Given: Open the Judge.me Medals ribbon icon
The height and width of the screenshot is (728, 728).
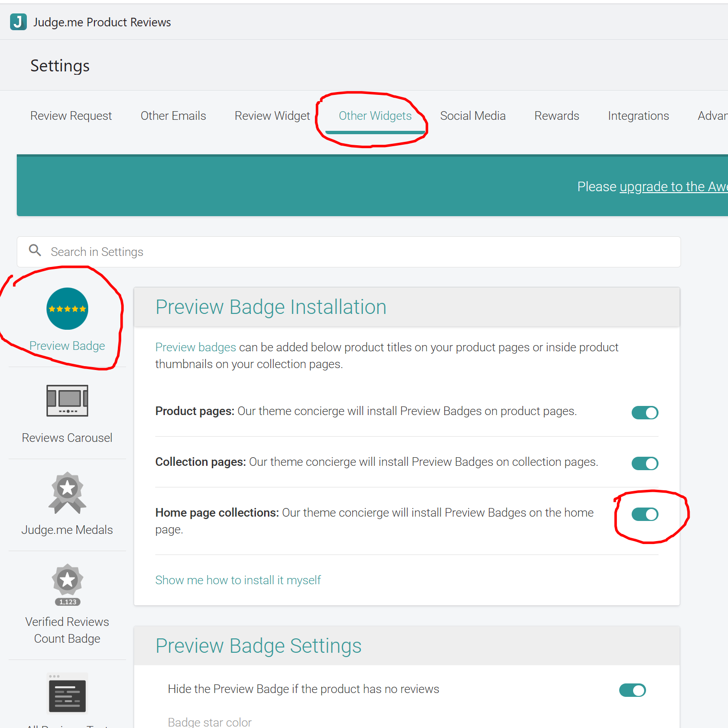Looking at the screenshot, I should (67, 493).
